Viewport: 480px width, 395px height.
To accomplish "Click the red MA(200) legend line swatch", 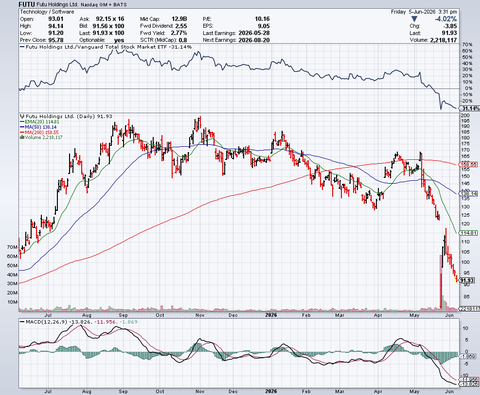I will point(22,132).
